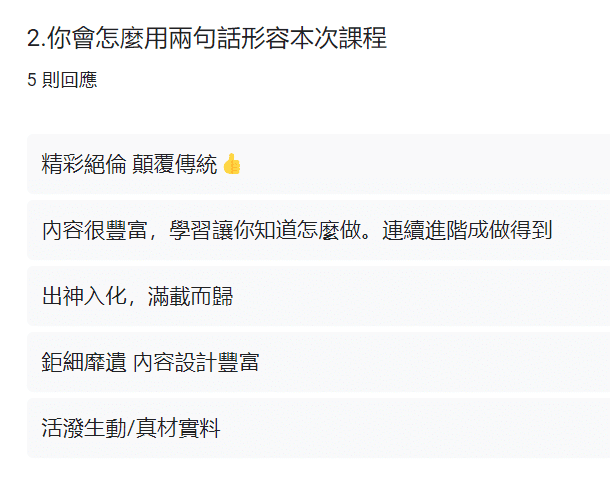Select blank area of the 出神入化 response card

click(420, 296)
